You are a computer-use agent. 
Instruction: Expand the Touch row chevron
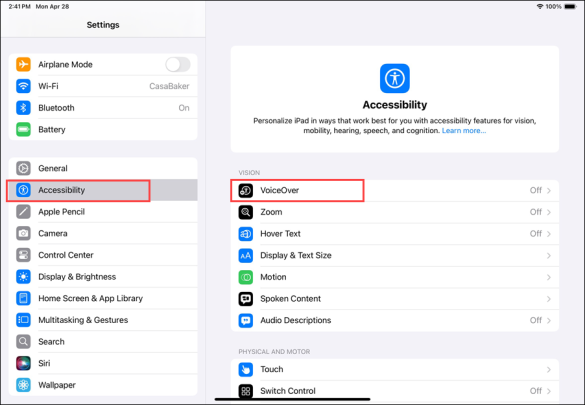click(x=549, y=369)
